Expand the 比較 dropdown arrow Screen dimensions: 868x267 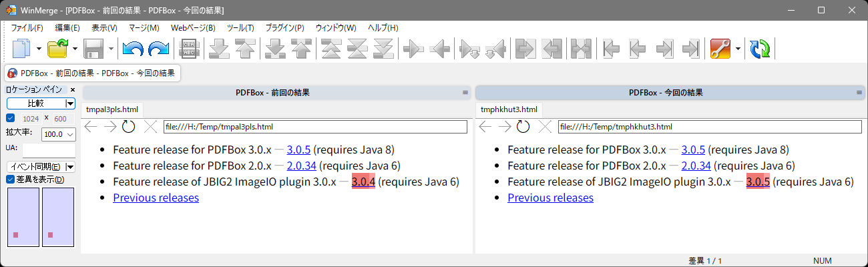pyautogui.click(x=70, y=103)
